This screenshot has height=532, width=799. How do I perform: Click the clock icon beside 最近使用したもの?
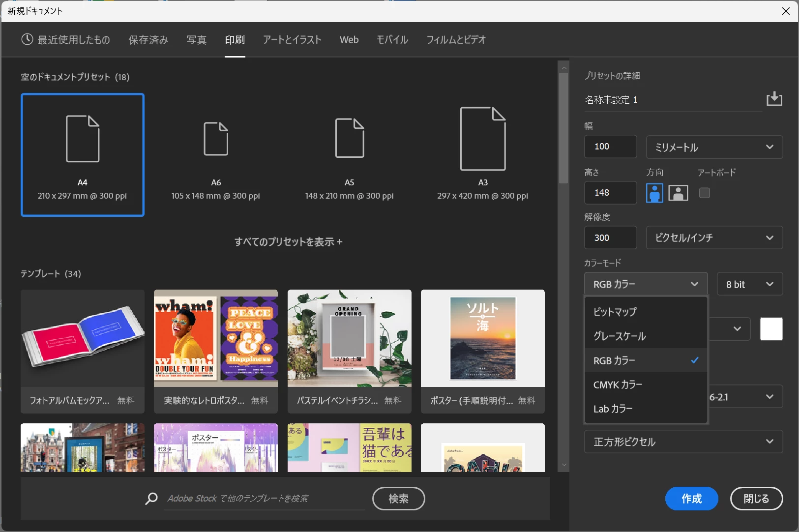[x=27, y=39]
